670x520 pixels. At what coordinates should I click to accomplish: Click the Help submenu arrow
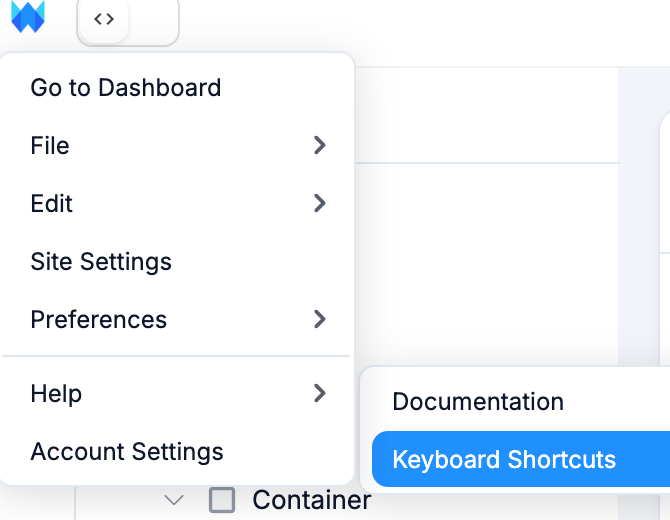[x=320, y=393]
